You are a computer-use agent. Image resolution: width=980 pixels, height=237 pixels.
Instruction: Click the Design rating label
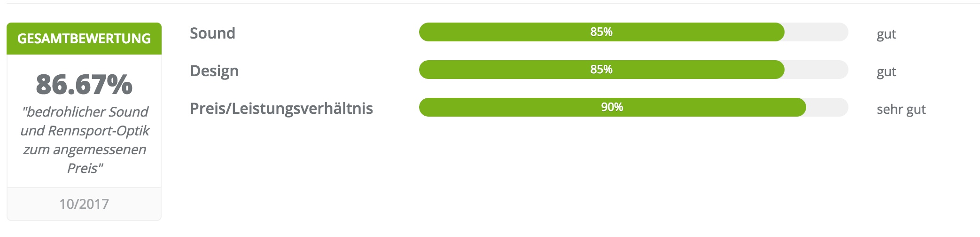214,71
